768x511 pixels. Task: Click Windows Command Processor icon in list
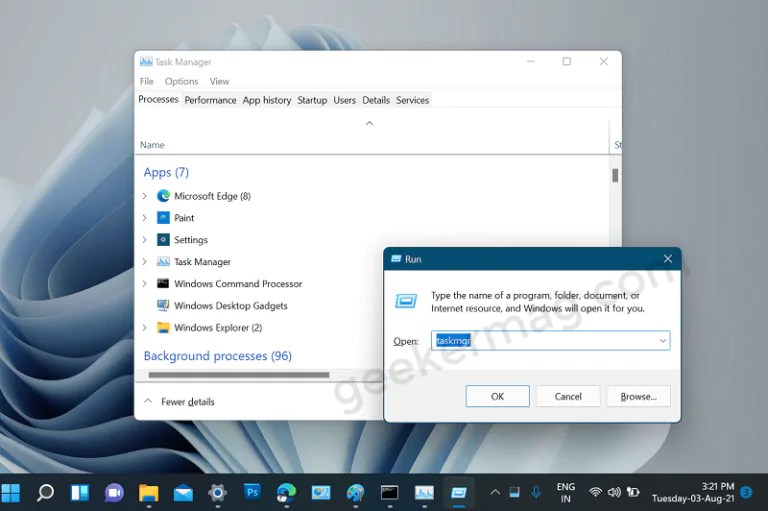(x=163, y=283)
